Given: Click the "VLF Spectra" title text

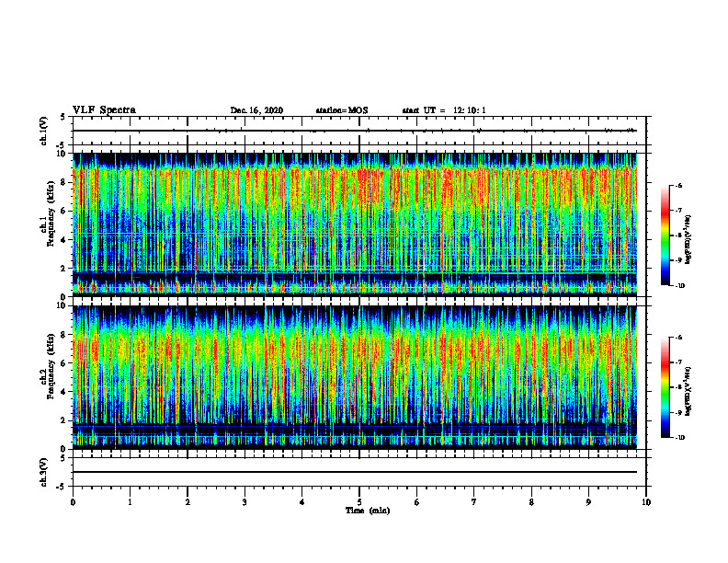Looking at the screenshot, I should pos(104,110).
